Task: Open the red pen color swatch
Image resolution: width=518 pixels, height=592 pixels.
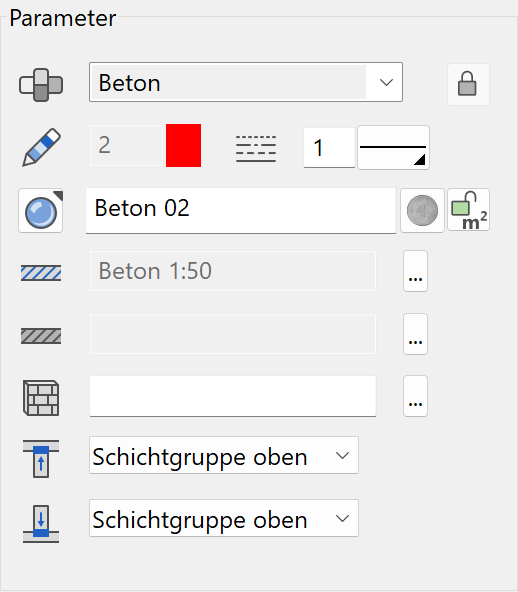Action: (183, 145)
